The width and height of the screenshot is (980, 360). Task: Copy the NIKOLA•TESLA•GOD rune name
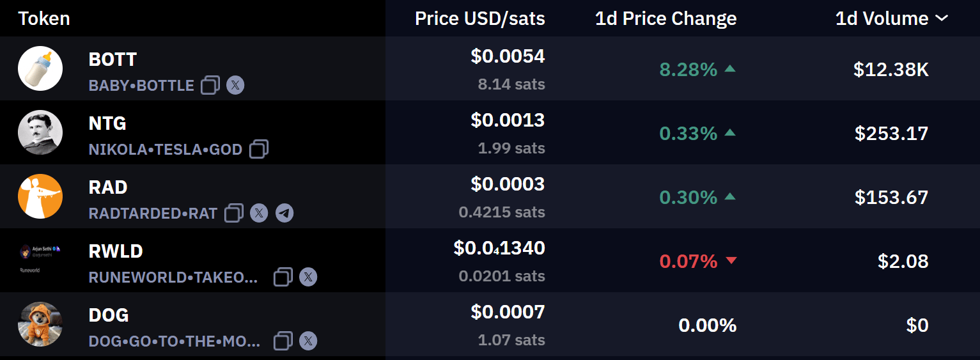pyautogui.click(x=259, y=149)
